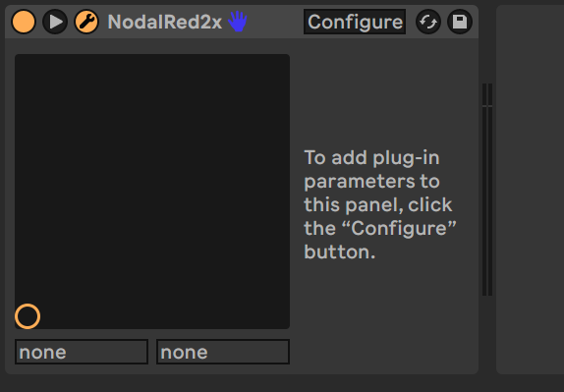Click the right channel output meter
The height and width of the screenshot is (392, 564).
pyautogui.click(x=490, y=190)
